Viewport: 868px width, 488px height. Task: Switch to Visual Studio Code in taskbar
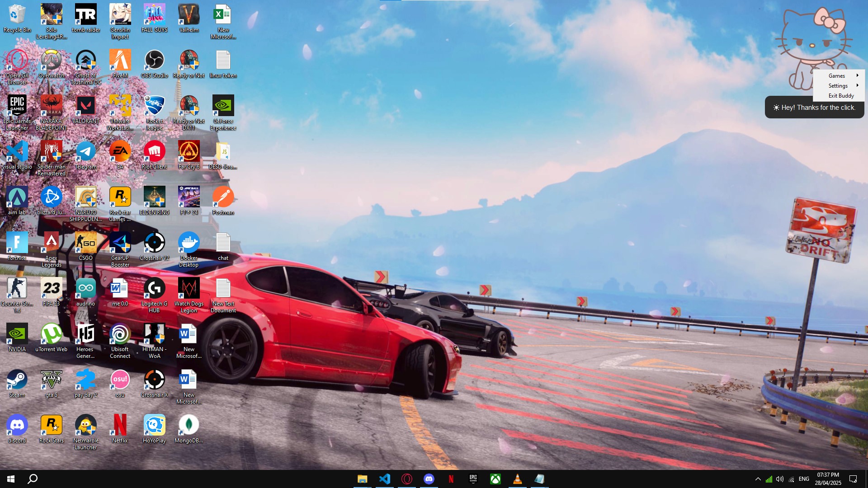(384, 479)
